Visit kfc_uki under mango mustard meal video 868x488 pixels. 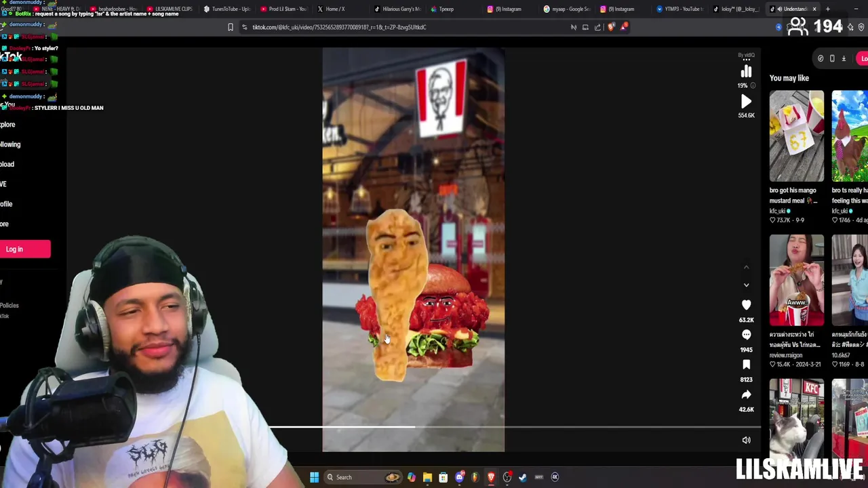777,211
